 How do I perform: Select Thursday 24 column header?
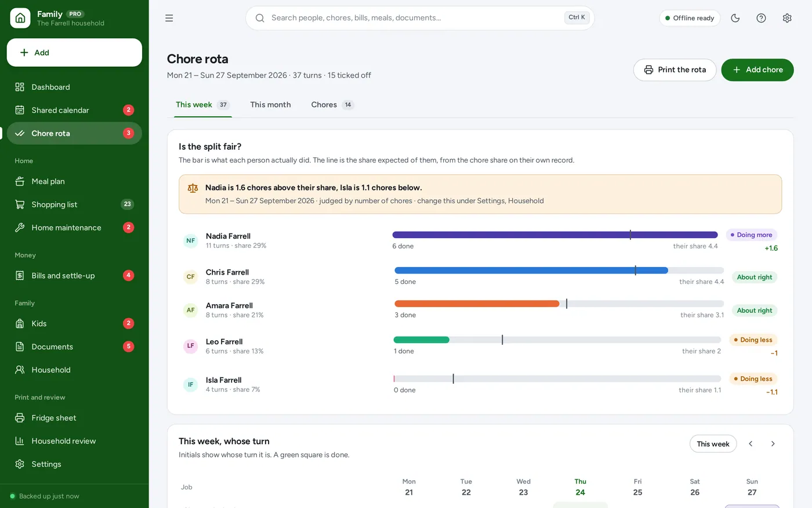click(580, 487)
